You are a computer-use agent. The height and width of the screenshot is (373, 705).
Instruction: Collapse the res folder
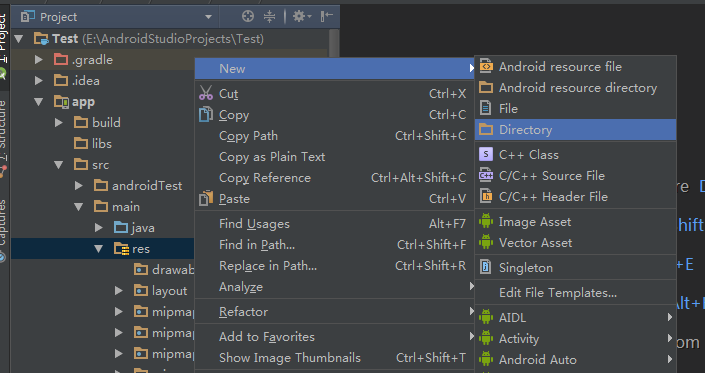pyautogui.click(x=98, y=249)
